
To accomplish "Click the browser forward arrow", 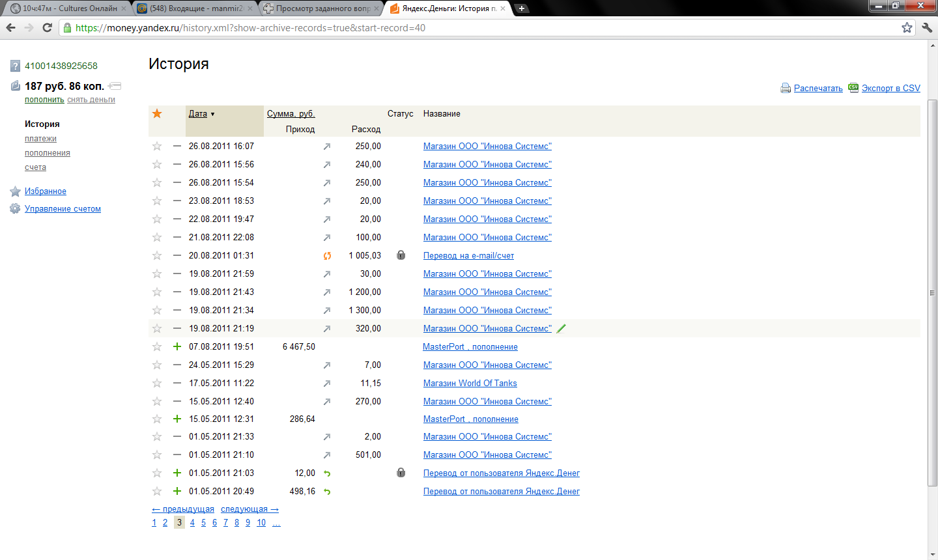I will (x=29, y=27).
